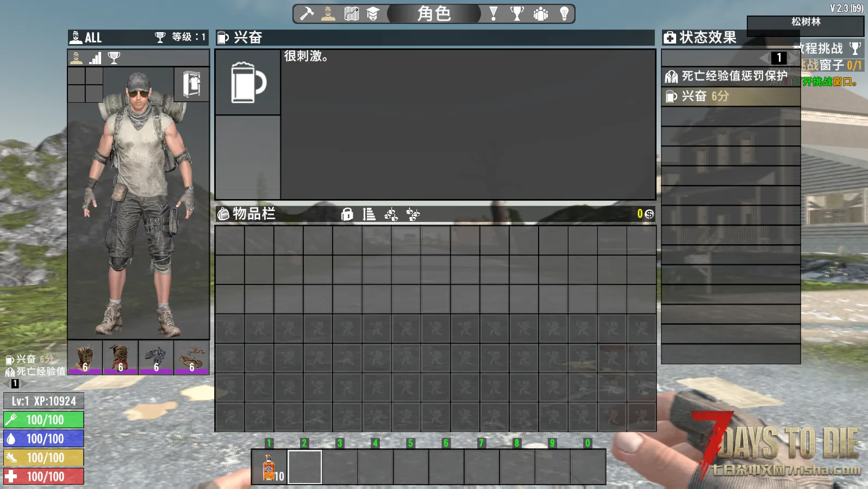Open the skills graduation cap icon
Viewport: 868px width, 489px height.
(x=373, y=14)
